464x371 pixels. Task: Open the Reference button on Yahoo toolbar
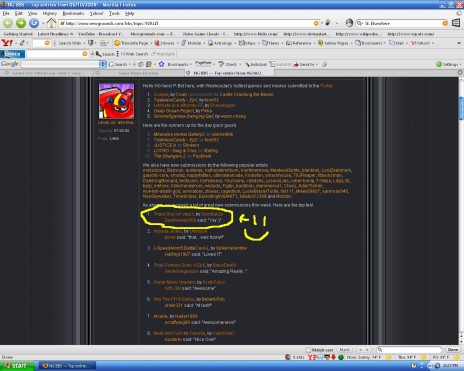click(x=299, y=43)
